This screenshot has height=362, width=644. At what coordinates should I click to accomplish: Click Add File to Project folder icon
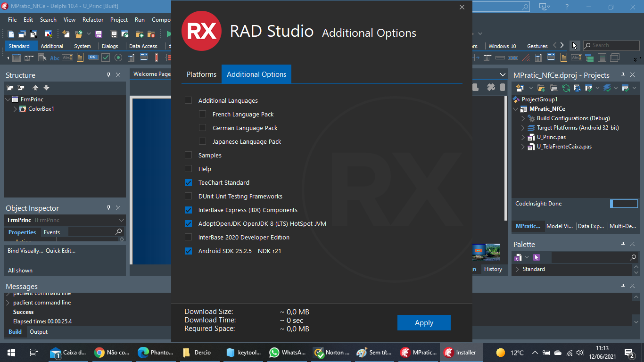tap(140, 34)
